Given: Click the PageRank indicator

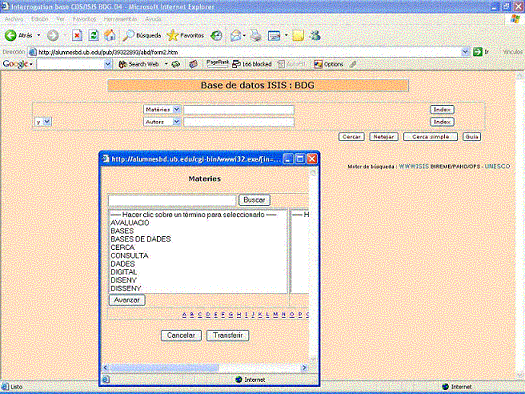Looking at the screenshot, I should click(x=217, y=63).
